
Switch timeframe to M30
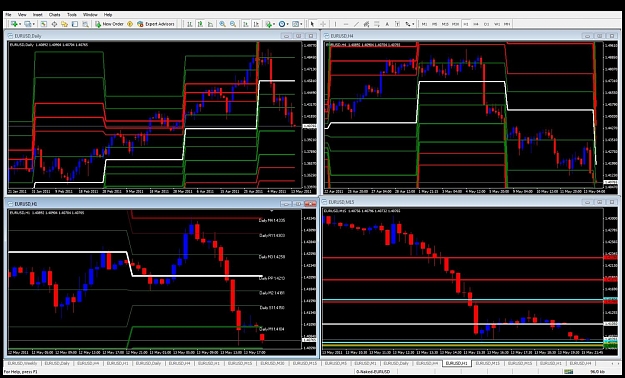click(x=455, y=24)
